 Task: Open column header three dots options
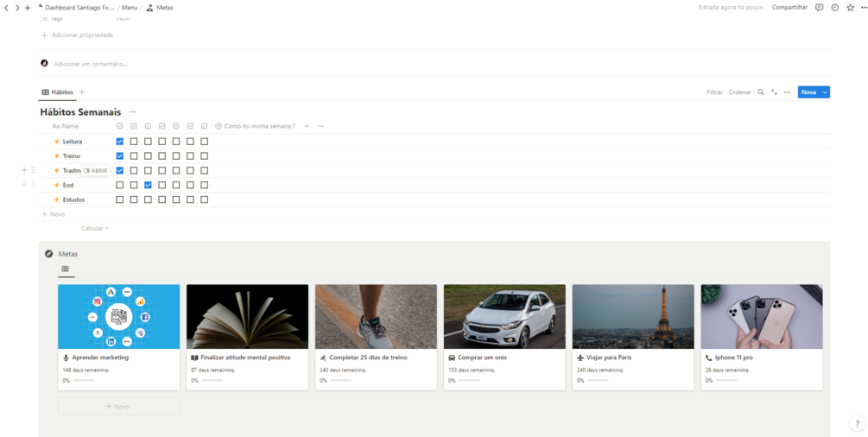click(321, 126)
